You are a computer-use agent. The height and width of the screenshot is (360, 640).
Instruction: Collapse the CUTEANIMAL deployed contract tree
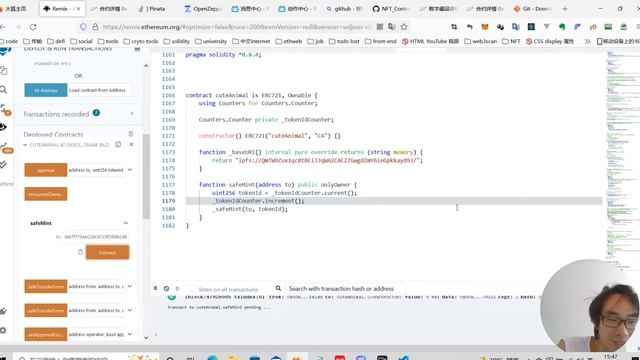click(25, 145)
